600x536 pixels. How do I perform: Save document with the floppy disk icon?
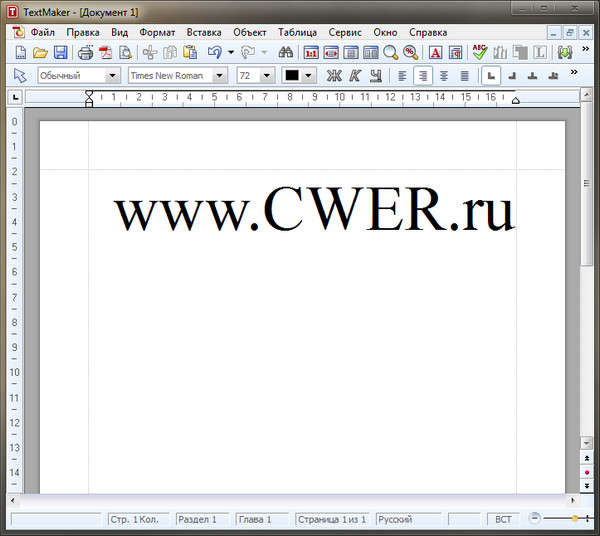coord(60,53)
